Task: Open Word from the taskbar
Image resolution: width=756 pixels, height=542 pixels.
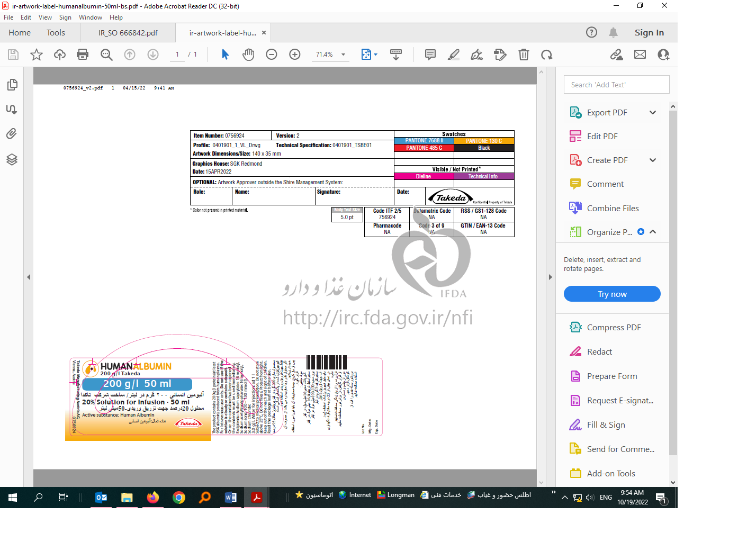Action: pyautogui.click(x=231, y=498)
